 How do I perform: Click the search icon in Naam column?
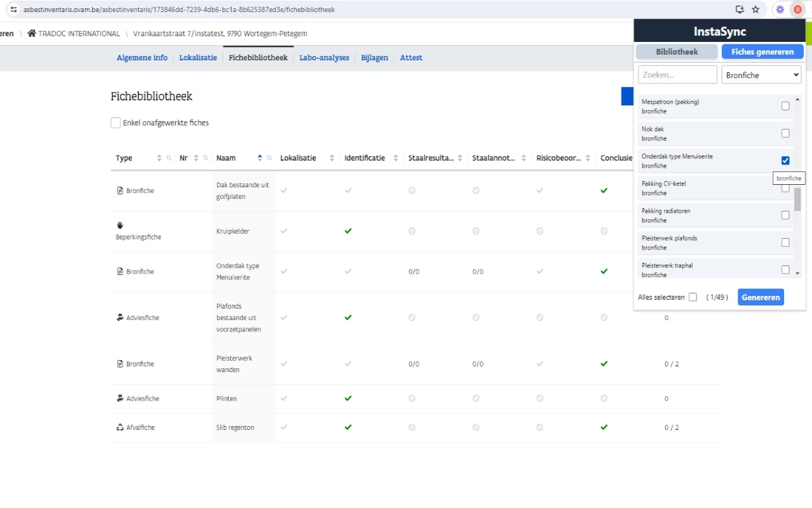point(270,158)
